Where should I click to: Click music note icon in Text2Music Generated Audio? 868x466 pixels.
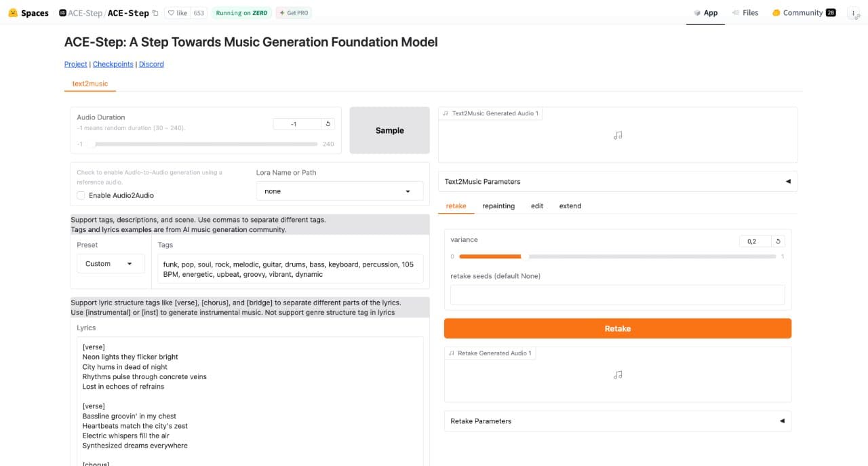(618, 135)
